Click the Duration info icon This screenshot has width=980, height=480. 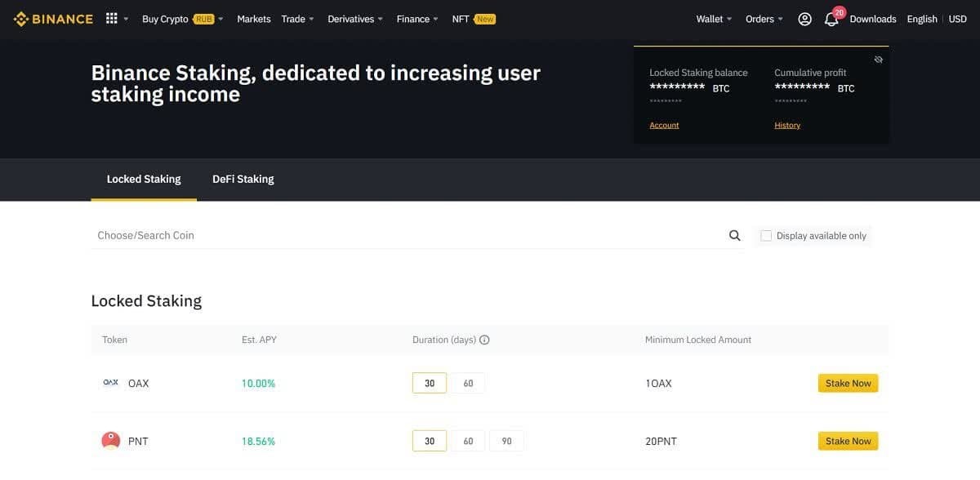pyautogui.click(x=484, y=340)
